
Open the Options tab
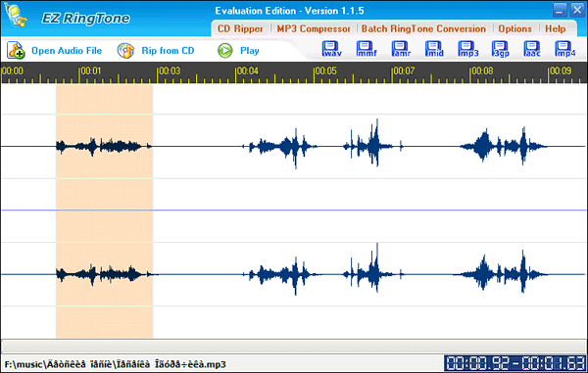pos(514,28)
